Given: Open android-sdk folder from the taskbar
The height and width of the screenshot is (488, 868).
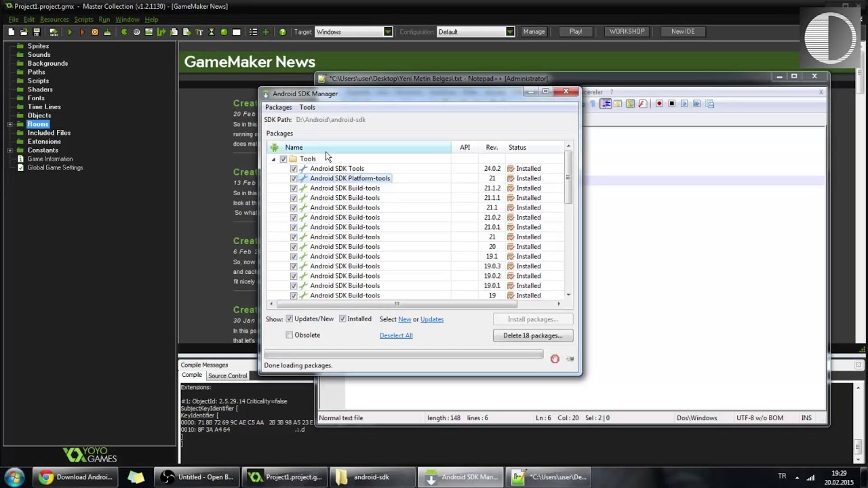Looking at the screenshot, I should click(372, 477).
